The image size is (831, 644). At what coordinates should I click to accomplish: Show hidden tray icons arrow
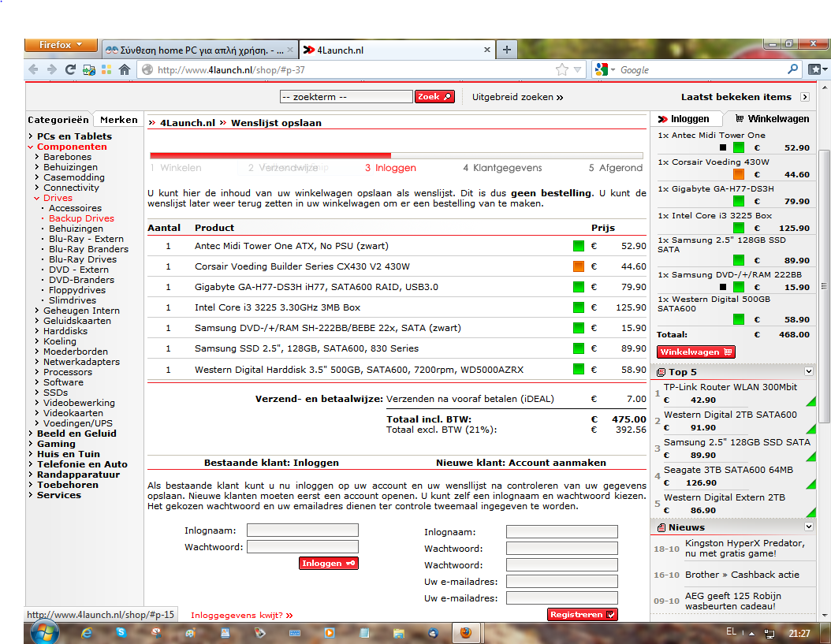click(751, 634)
